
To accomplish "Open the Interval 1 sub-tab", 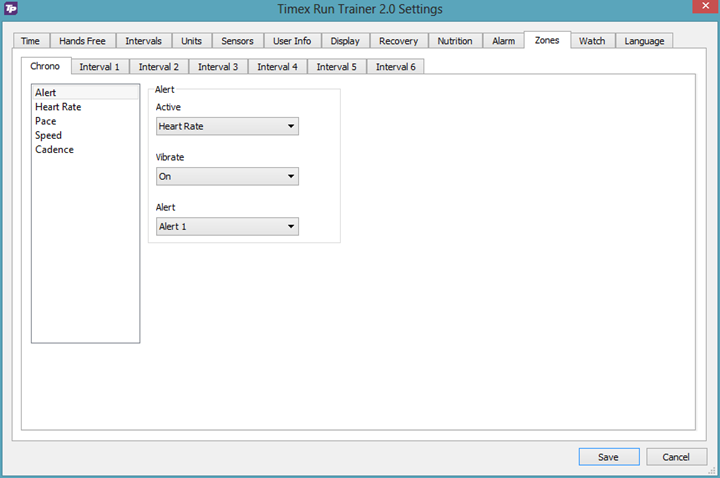I will pyautogui.click(x=100, y=67).
